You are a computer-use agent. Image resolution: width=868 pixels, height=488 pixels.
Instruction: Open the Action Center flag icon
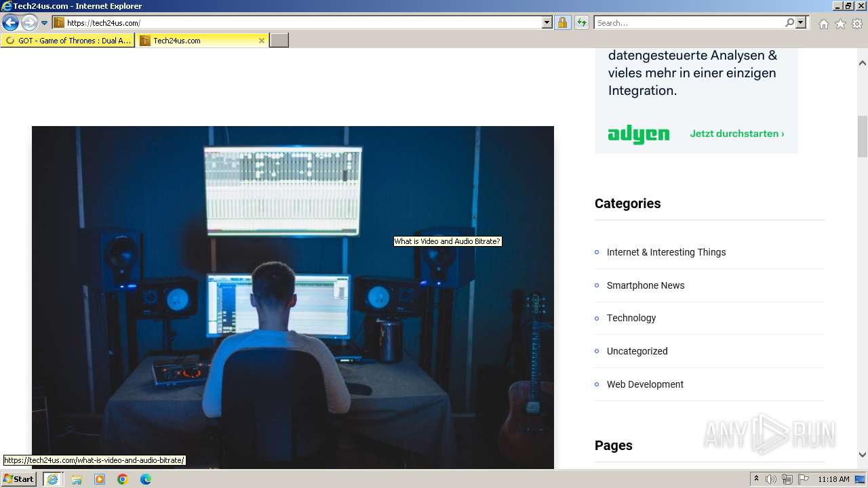(x=804, y=479)
